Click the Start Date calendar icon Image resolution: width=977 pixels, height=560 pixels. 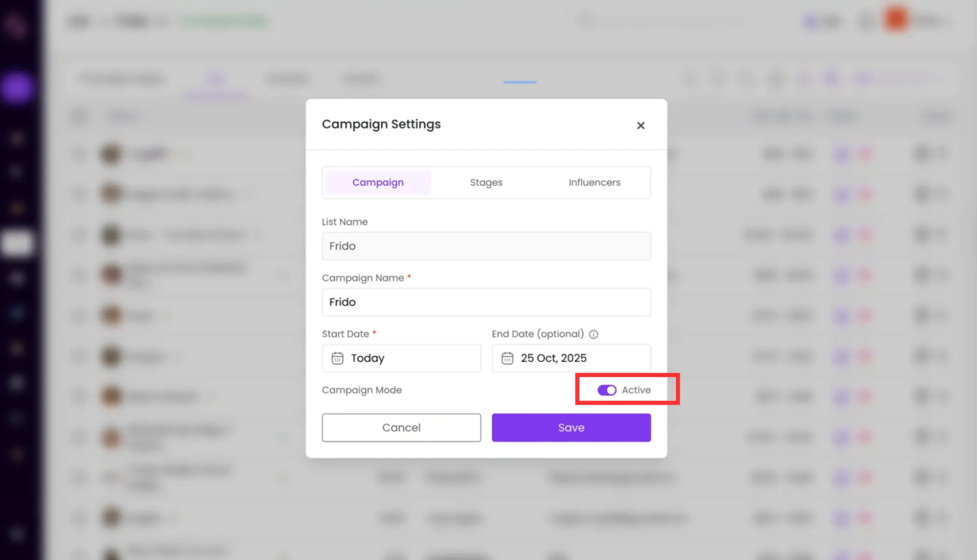(x=337, y=358)
